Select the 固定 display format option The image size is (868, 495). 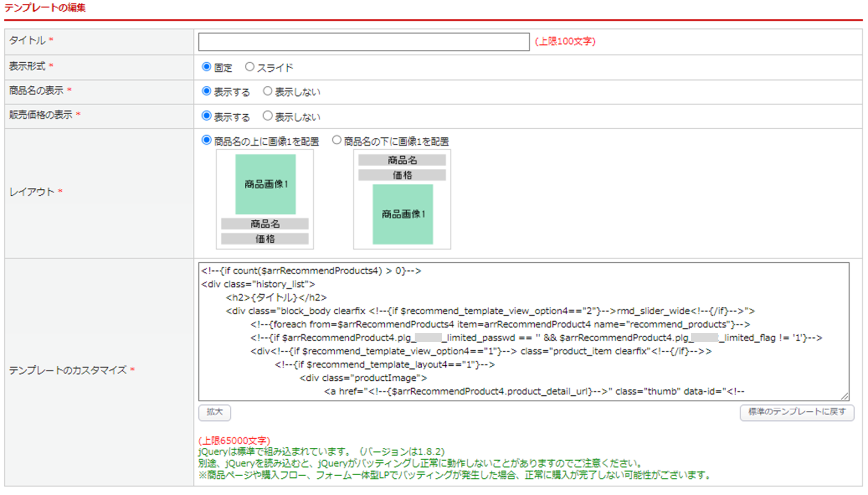tap(206, 67)
